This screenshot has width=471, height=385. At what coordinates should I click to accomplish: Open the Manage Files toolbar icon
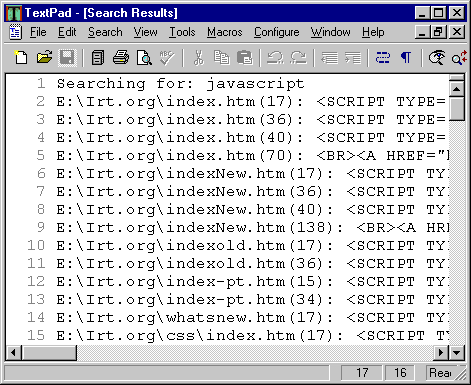click(x=98, y=58)
